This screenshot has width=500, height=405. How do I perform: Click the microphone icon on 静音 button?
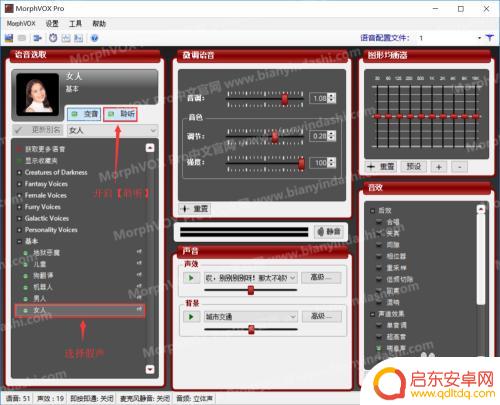tap(321, 232)
